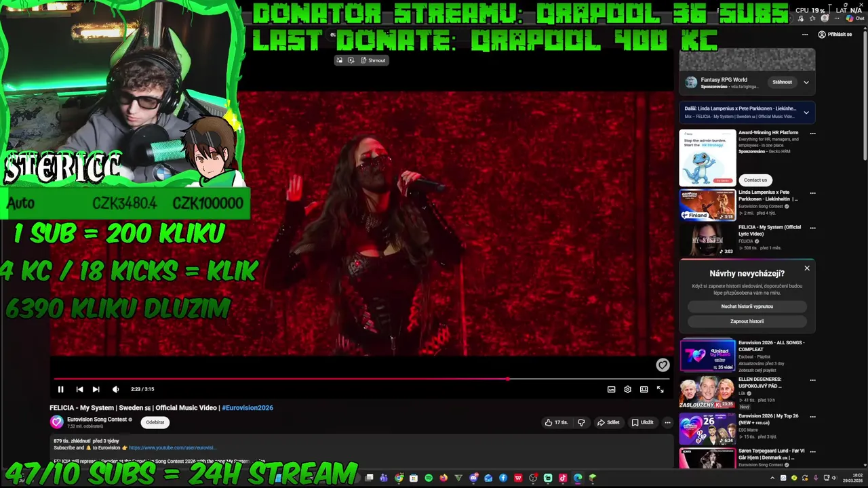Viewport: 868px width, 488px height.
Task: Sign in via Přihlásit se
Action: click(x=835, y=34)
